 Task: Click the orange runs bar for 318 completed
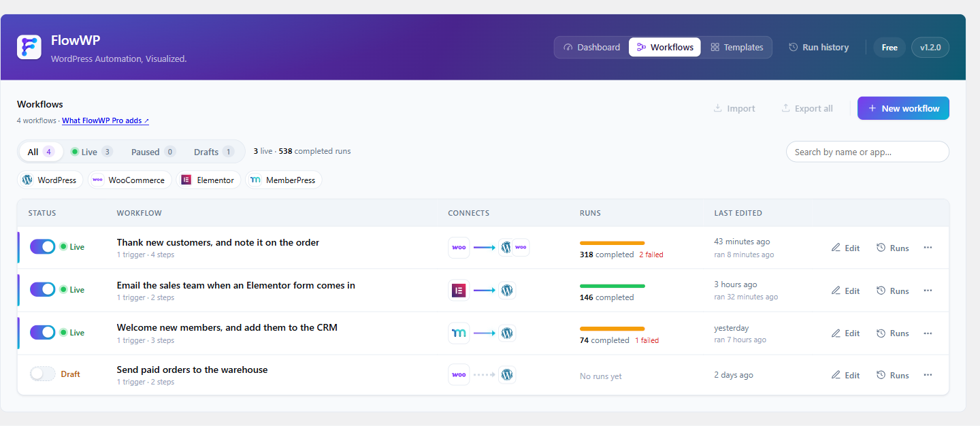click(x=612, y=243)
